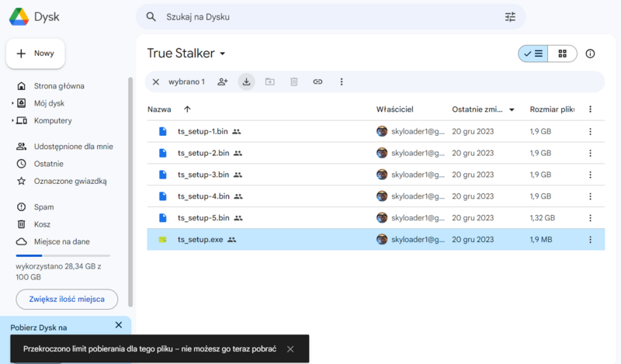The width and height of the screenshot is (621, 364).
Task: Click Zwiększ ilość miejsca button
Action: click(x=67, y=299)
